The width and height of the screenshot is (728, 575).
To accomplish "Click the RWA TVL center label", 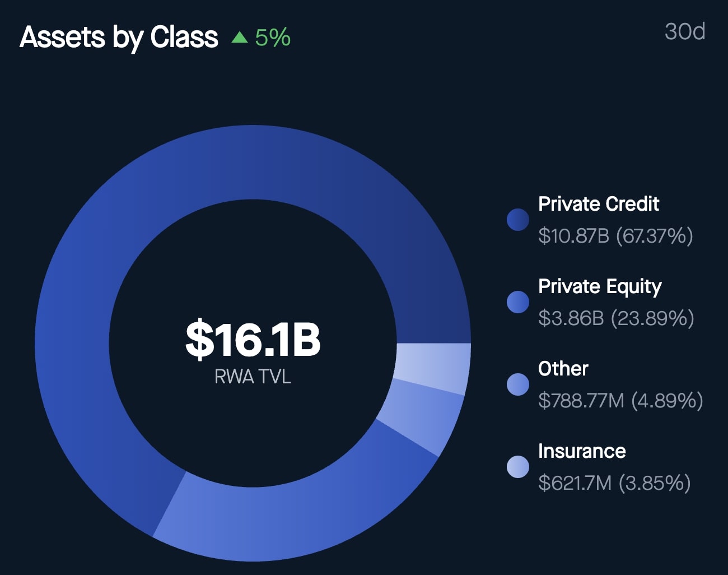I will pyautogui.click(x=253, y=377).
